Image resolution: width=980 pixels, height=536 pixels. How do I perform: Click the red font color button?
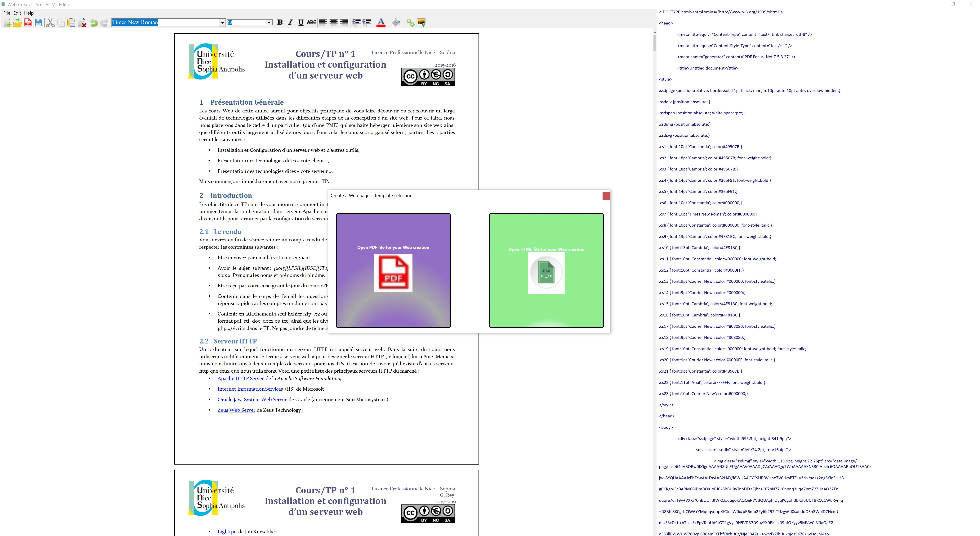point(381,23)
